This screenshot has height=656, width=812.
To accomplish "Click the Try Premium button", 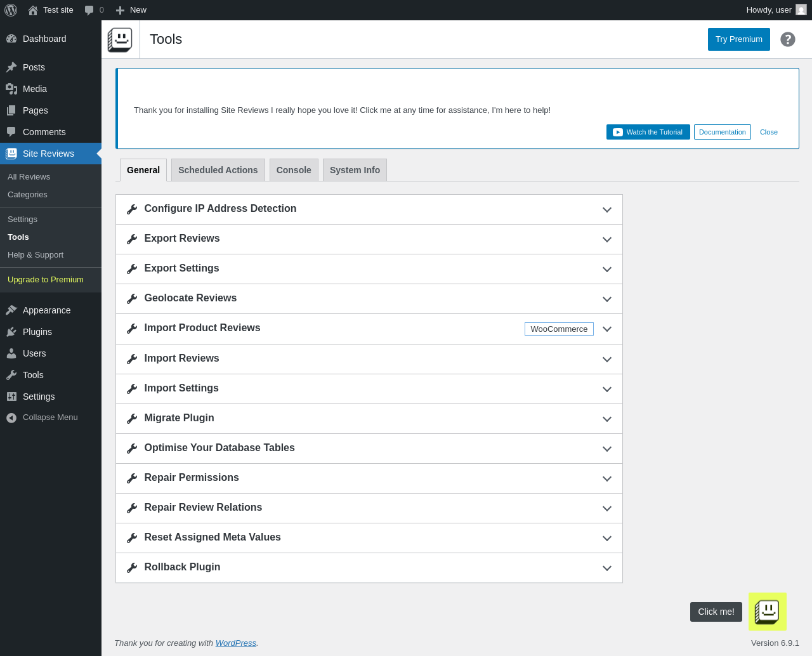I will point(738,39).
